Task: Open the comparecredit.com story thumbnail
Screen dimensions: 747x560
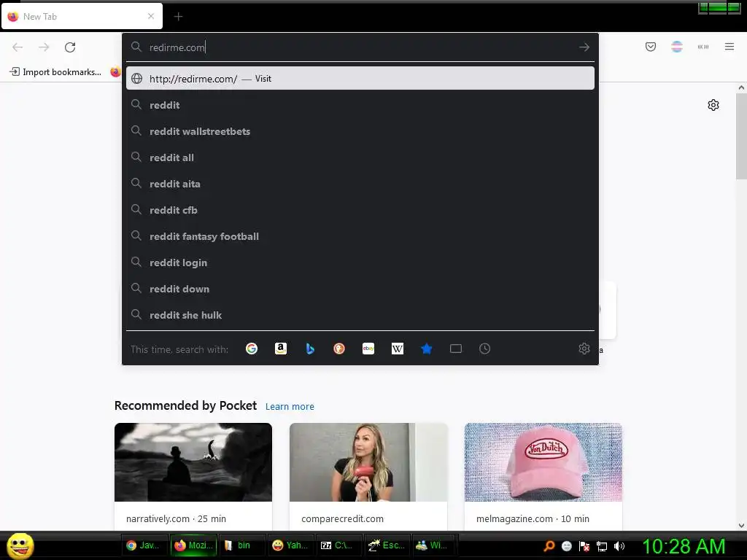Action: click(368, 462)
